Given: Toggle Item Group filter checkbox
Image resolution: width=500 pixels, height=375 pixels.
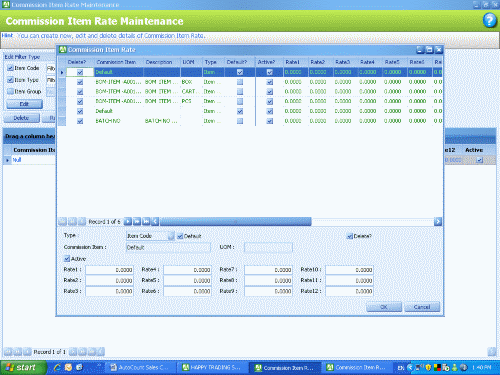Looking at the screenshot, I should tap(10, 91).
